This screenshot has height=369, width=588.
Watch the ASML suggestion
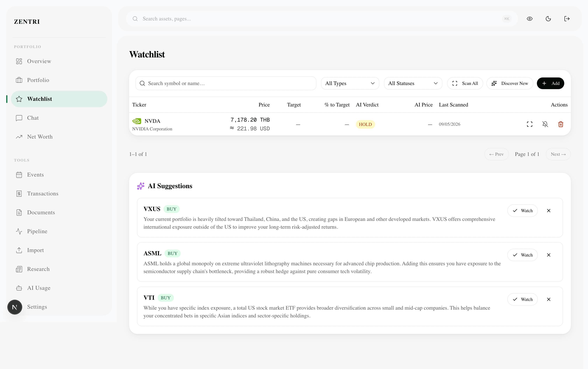(522, 255)
